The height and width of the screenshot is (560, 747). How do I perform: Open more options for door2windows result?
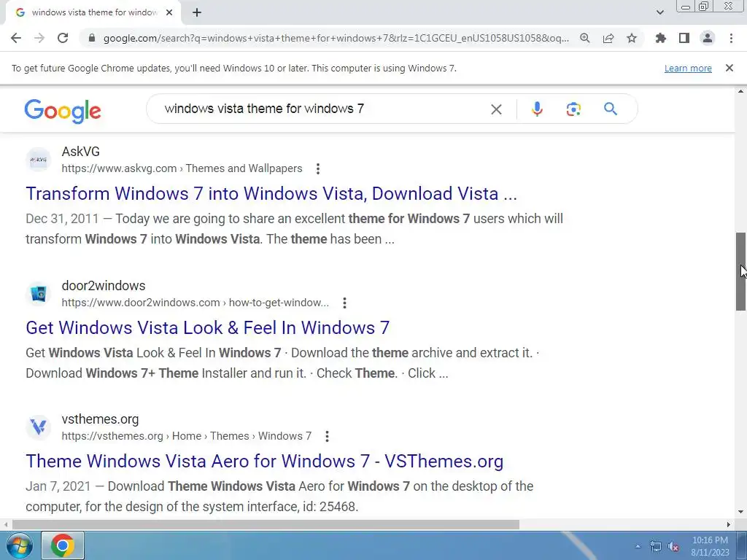(344, 303)
